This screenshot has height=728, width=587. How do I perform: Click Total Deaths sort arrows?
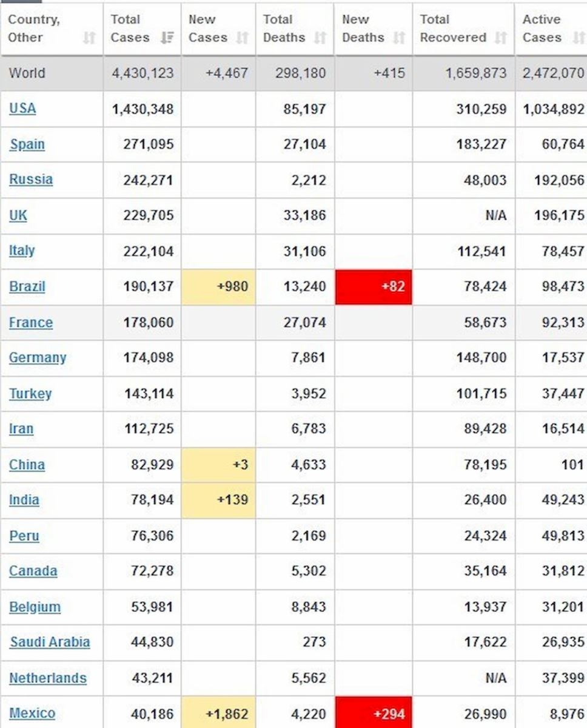pyautogui.click(x=320, y=38)
